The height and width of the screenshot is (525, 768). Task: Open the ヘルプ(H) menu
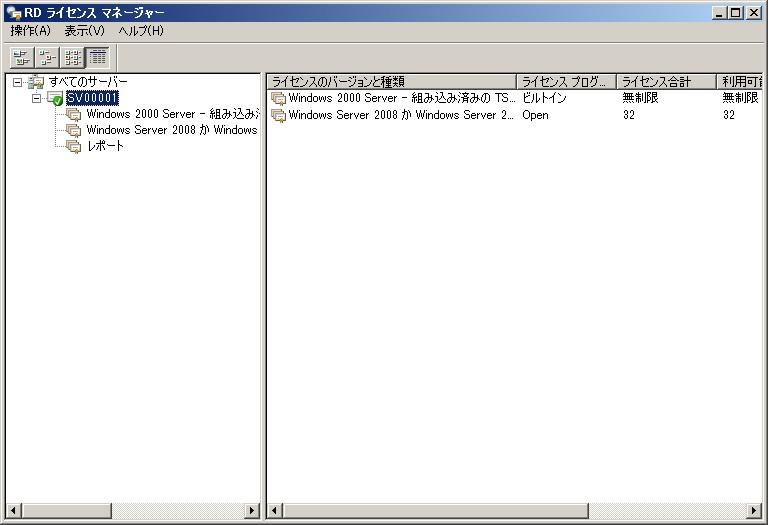(x=141, y=31)
